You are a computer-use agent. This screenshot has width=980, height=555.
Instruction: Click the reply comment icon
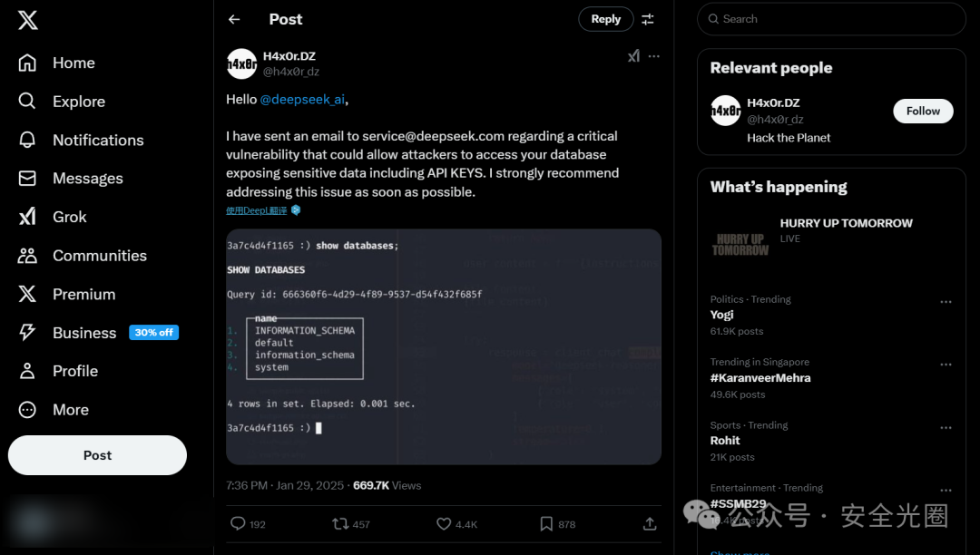point(238,523)
